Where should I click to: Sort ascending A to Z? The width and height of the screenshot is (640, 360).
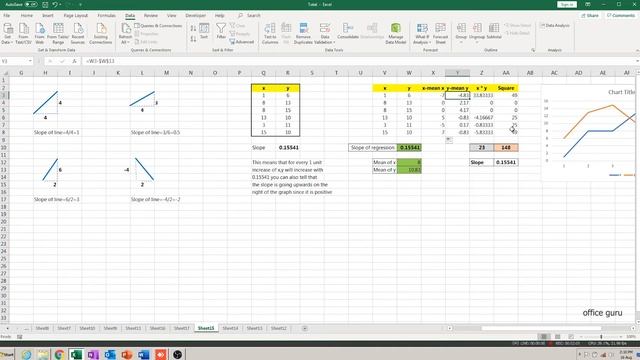(193, 28)
